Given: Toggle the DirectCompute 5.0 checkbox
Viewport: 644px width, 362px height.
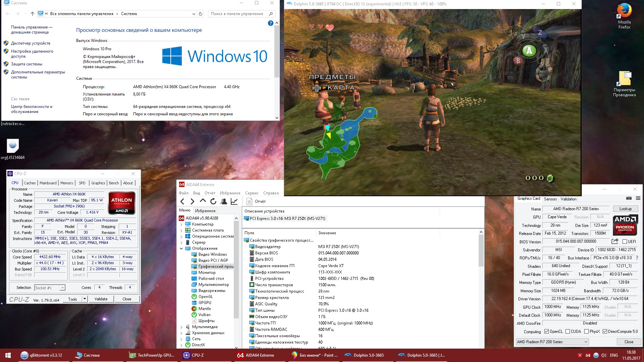Looking at the screenshot, I should click(x=605, y=331).
